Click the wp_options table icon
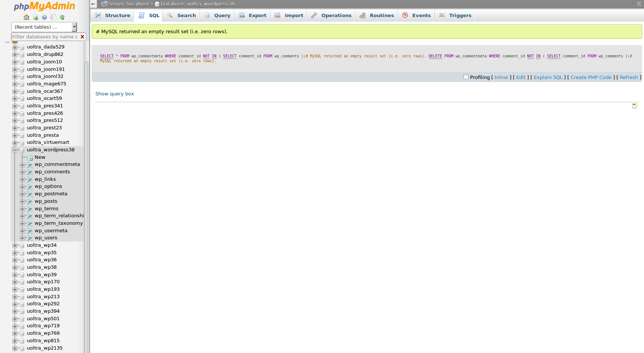The width and height of the screenshot is (644, 353). pyautogui.click(x=30, y=187)
